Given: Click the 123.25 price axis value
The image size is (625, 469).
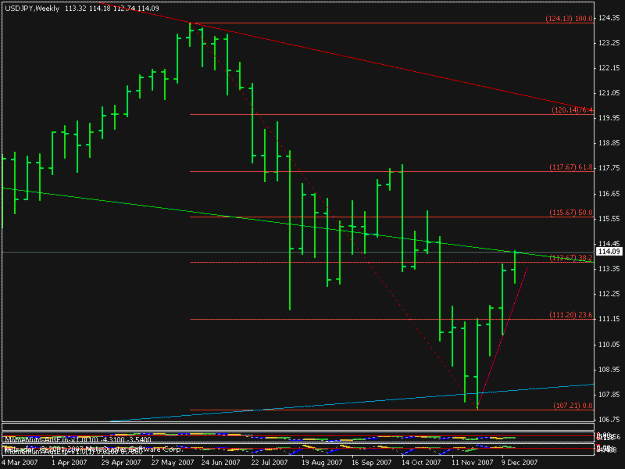Looking at the screenshot, I should [x=609, y=43].
